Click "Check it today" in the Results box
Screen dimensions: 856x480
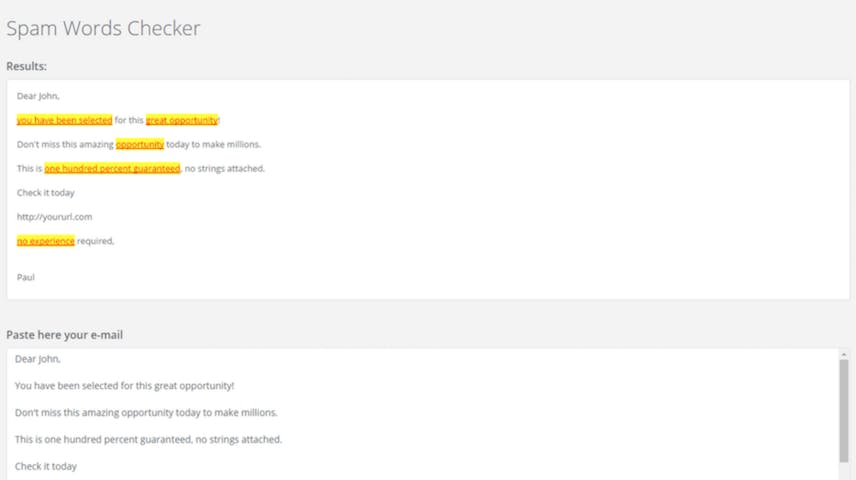(x=46, y=192)
